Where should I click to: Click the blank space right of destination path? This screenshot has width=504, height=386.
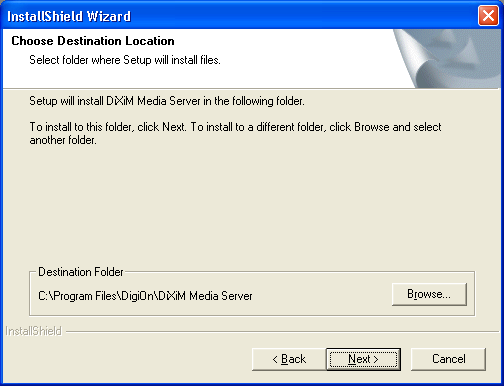pyautogui.click(x=322, y=296)
